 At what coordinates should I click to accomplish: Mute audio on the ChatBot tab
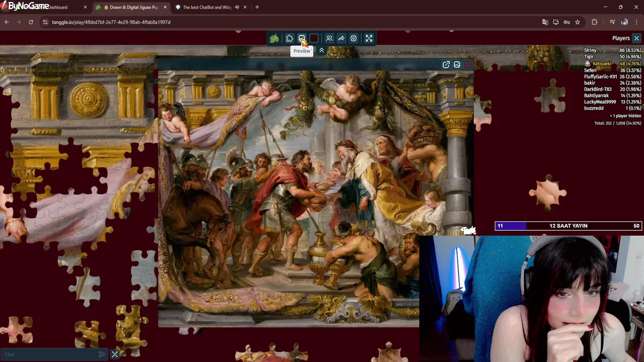tap(237, 8)
